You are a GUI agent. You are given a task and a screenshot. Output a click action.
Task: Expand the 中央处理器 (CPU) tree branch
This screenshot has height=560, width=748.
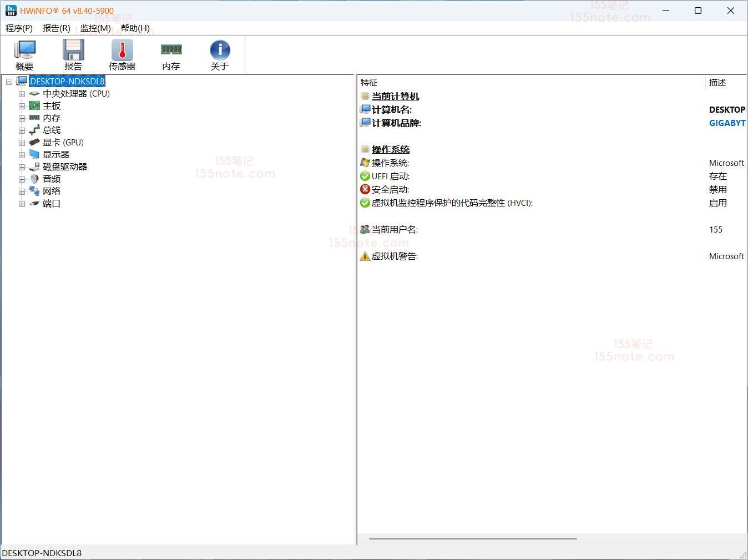[22, 94]
